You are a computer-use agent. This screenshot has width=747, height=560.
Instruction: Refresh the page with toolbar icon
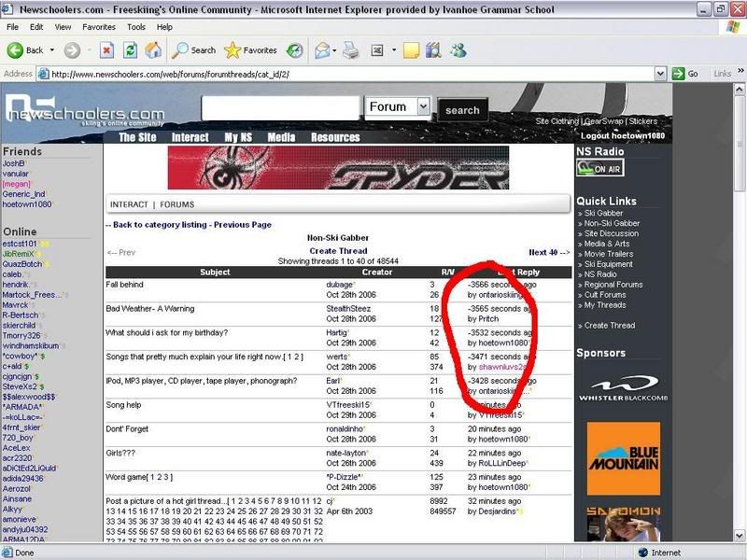pyautogui.click(x=131, y=50)
